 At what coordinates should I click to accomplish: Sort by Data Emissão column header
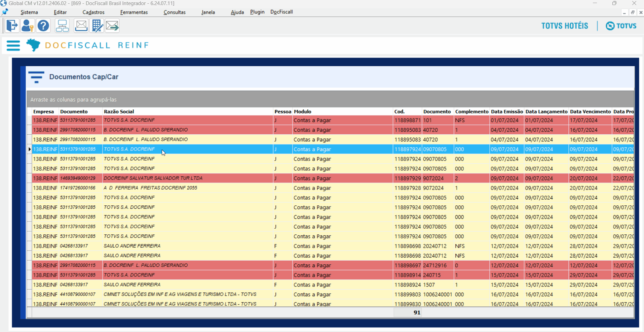[507, 111]
